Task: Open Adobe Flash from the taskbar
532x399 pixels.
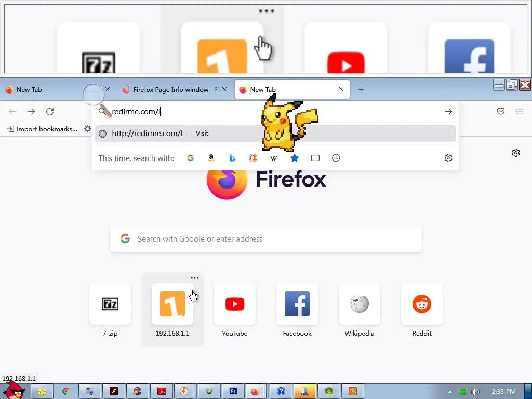Action: click(114, 391)
